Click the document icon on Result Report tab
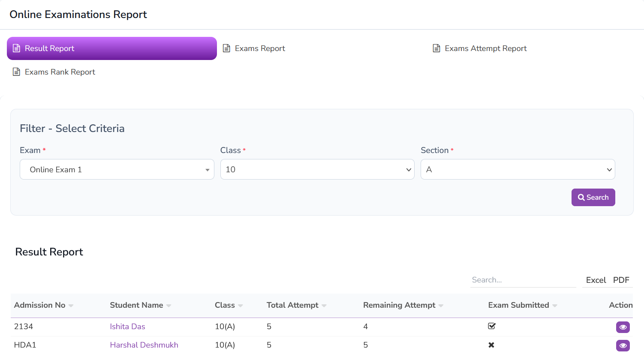This screenshot has height=354, width=644. [x=17, y=48]
